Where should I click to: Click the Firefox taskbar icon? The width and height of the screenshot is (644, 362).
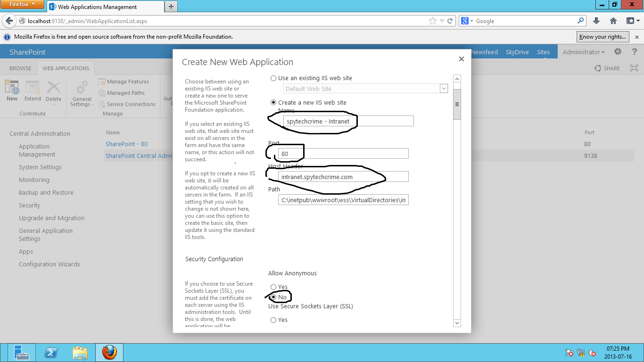coord(109,353)
